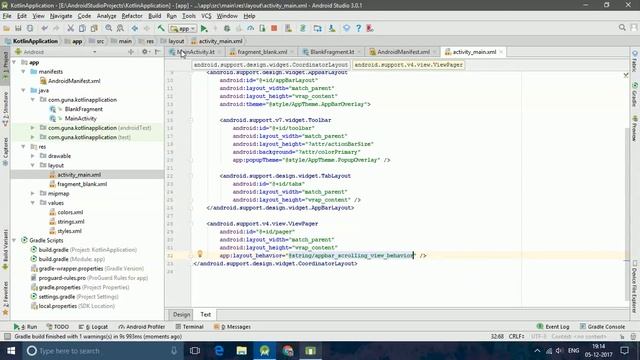Open the Android Profiler tool window
Viewport: 640px width, 360px height.
(141, 327)
